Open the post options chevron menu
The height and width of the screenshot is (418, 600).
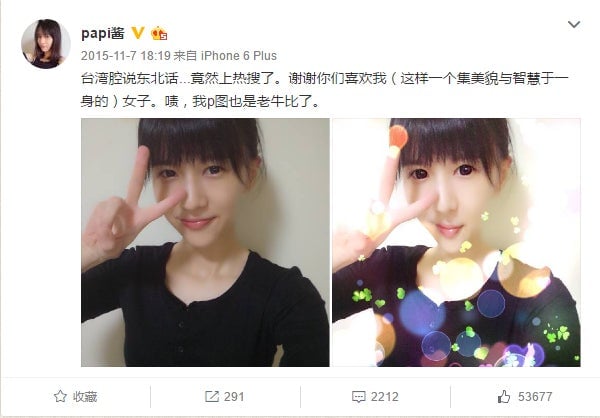(x=574, y=24)
